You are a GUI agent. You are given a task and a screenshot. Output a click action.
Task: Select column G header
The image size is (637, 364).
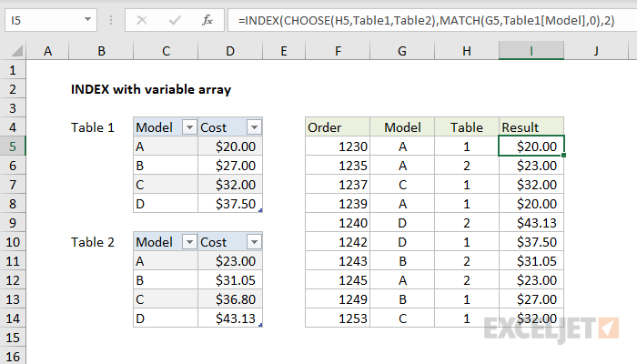coord(402,51)
